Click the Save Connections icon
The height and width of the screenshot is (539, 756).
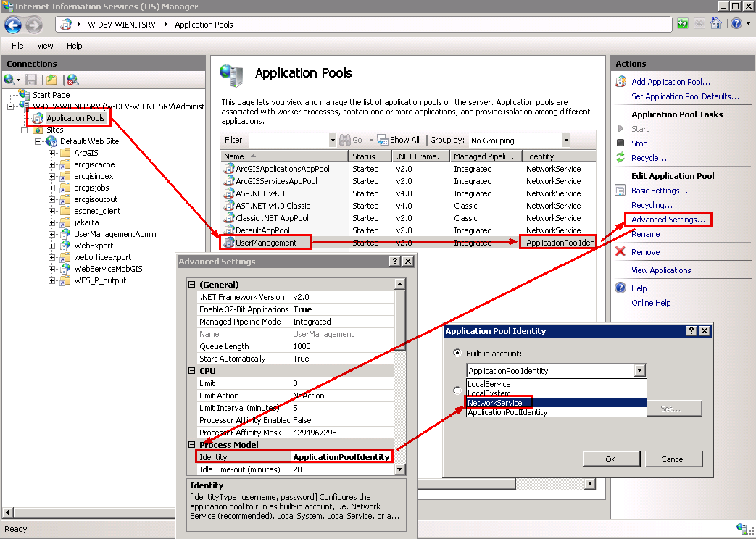point(31,80)
